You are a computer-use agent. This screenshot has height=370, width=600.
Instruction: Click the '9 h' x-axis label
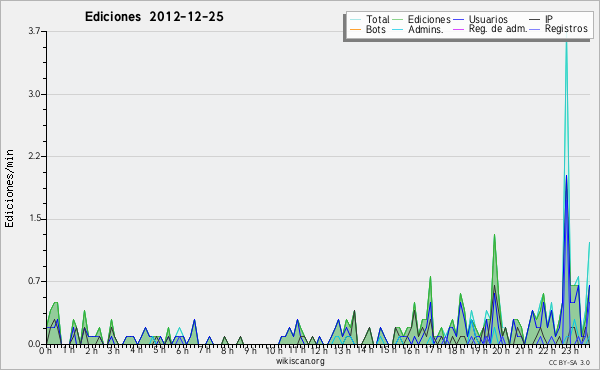tap(250, 351)
